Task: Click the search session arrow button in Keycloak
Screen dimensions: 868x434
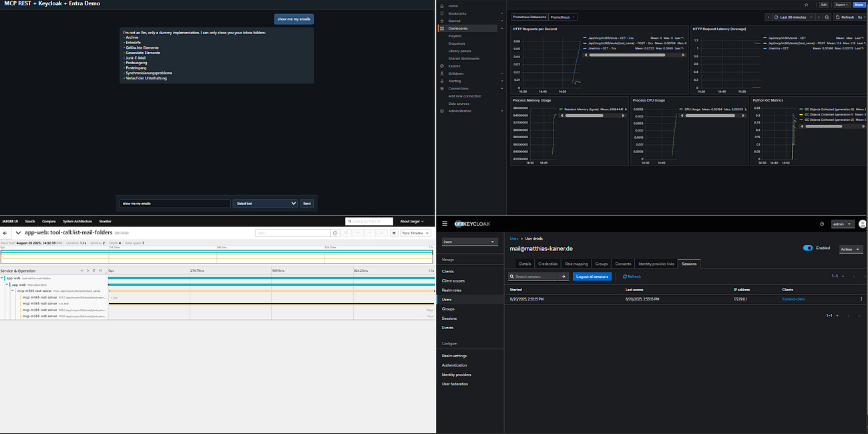Action: tap(564, 276)
